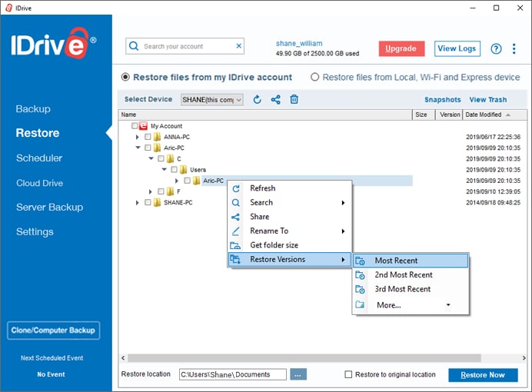Click the My Account IDrive icon
532x392 pixels.
pos(143,126)
